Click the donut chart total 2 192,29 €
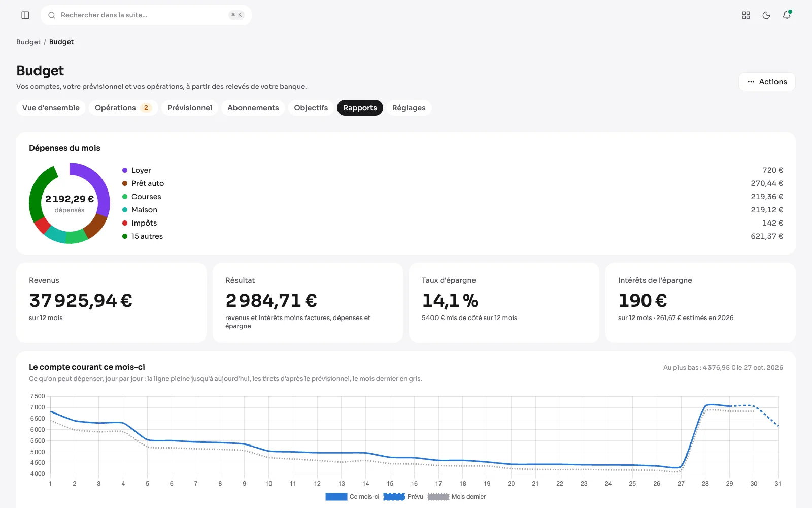The width and height of the screenshot is (812, 508). point(70,199)
